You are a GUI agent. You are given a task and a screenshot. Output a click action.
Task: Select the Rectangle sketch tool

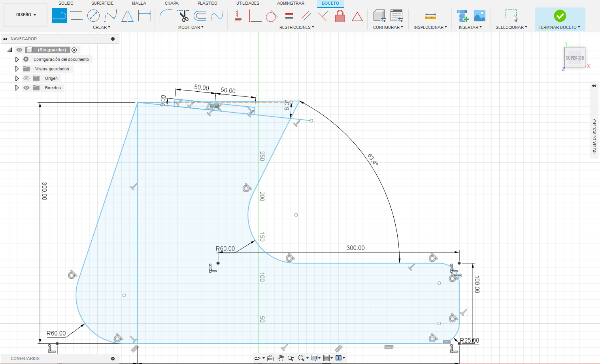(76, 16)
